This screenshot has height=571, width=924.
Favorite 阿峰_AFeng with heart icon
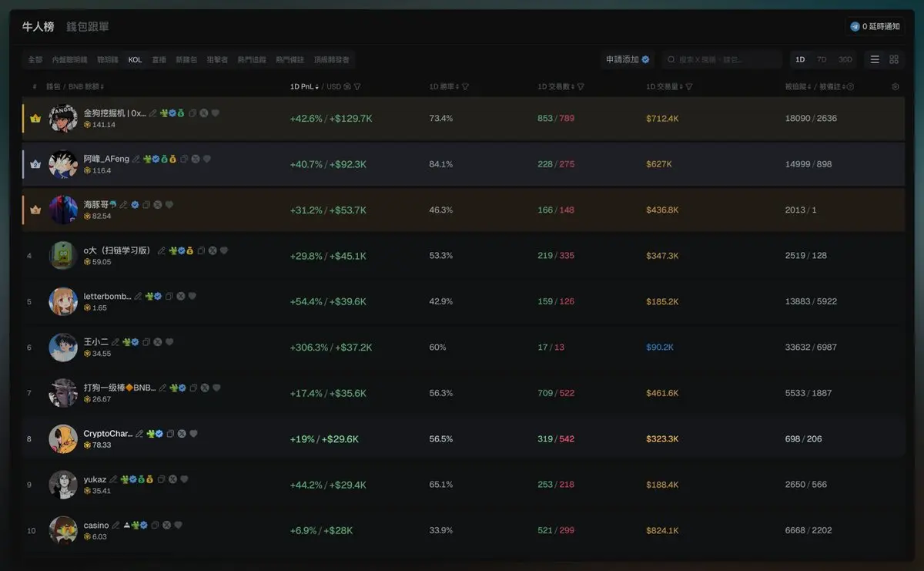[x=206, y=159]
